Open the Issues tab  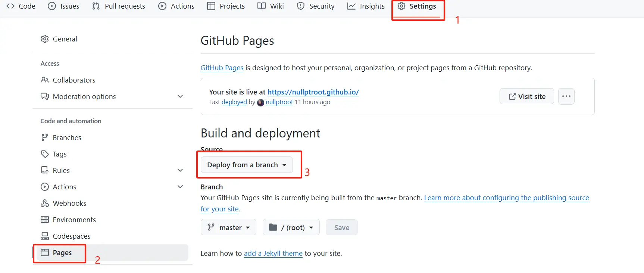63,6
